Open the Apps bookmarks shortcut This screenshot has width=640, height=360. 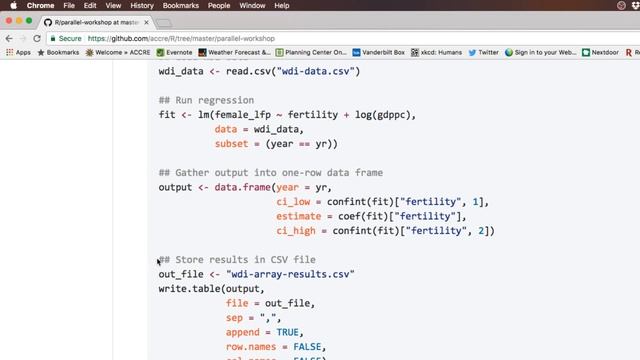click(18, 52)
